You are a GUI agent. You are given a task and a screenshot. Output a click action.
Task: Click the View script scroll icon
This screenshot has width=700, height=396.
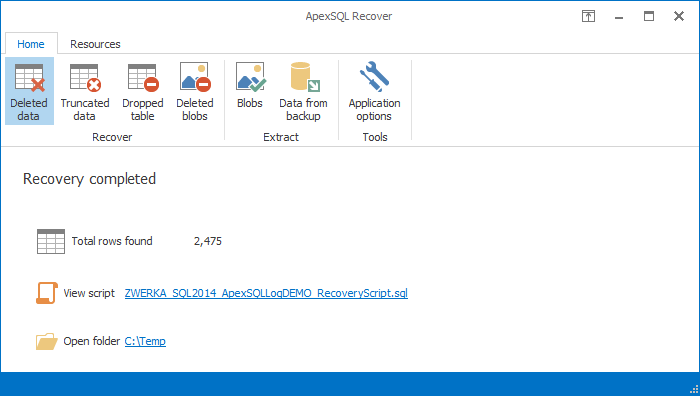[x=47, y=293]
